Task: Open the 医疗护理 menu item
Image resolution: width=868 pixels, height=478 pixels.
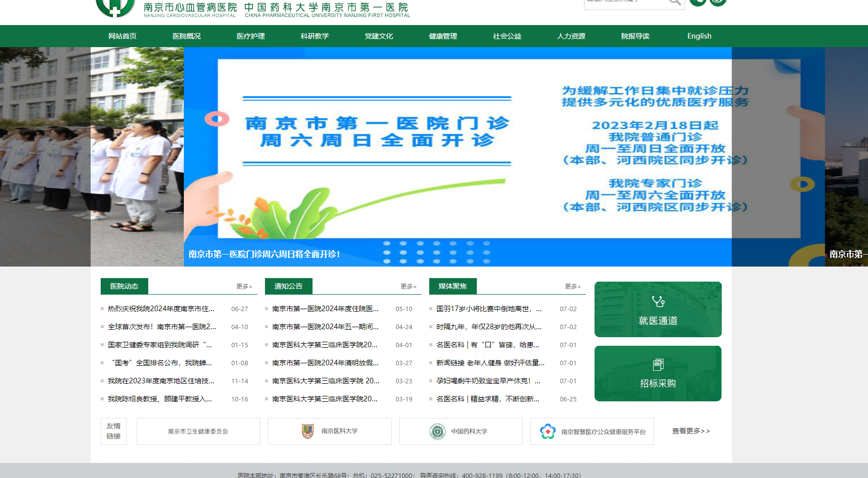Action: click(251, 36)
